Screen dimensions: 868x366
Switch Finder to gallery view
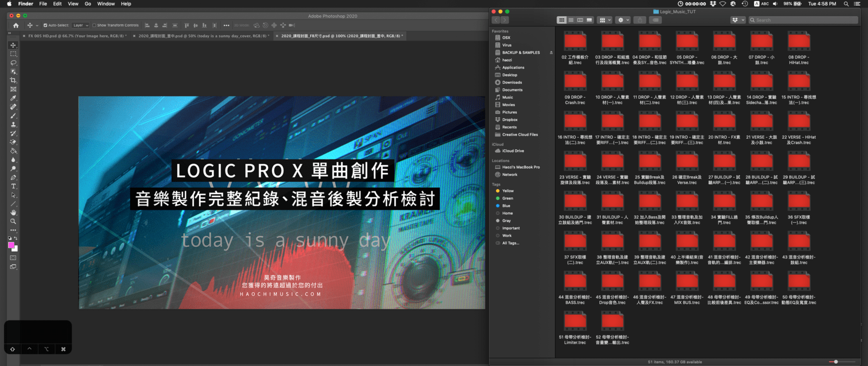(x=589, y=20)
